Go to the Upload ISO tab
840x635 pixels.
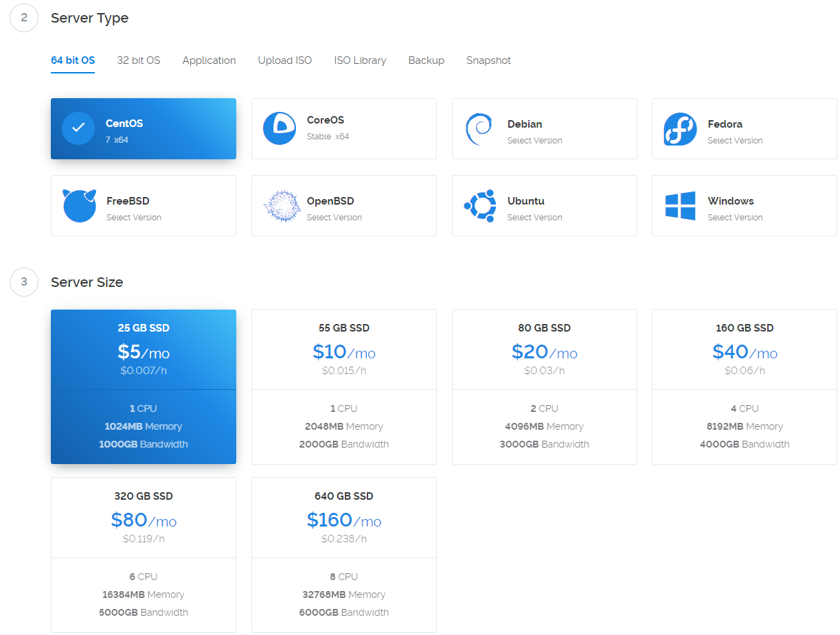pos(285,60)
